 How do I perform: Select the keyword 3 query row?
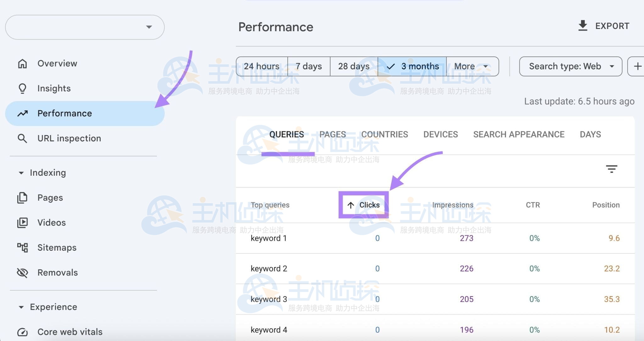pyautogui.click(x=435, y=299)
